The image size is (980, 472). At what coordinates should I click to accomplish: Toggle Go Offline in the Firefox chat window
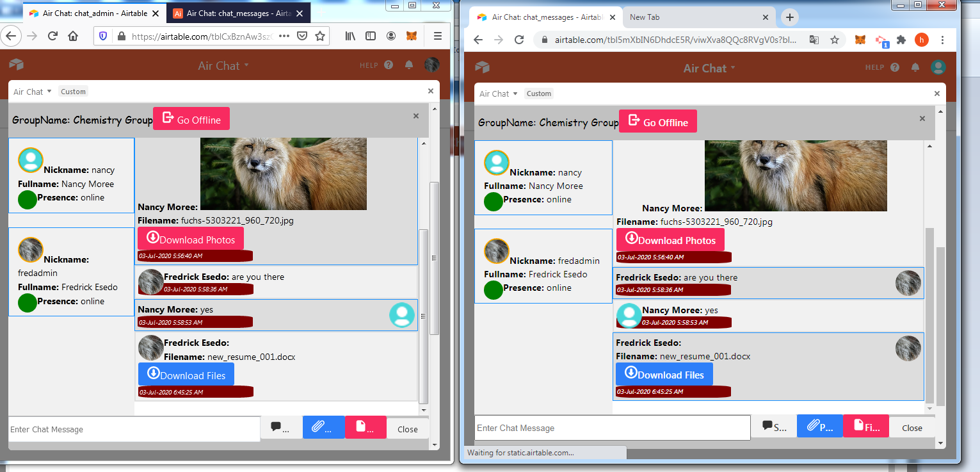point(191,119)
